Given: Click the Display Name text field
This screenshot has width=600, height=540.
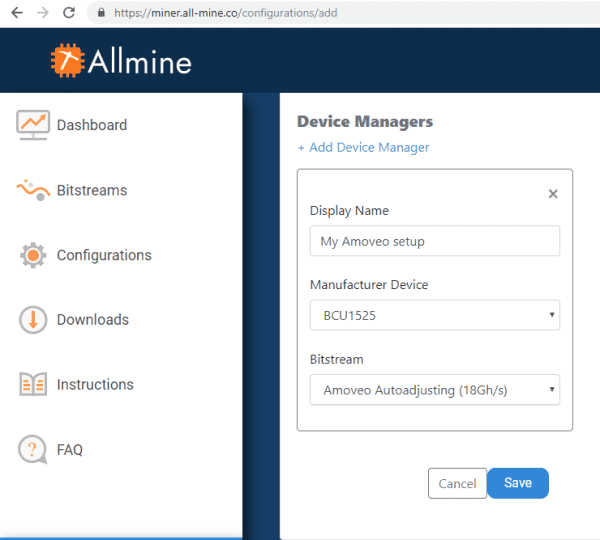Looking at the screenshot, I should tap(434, 241).
